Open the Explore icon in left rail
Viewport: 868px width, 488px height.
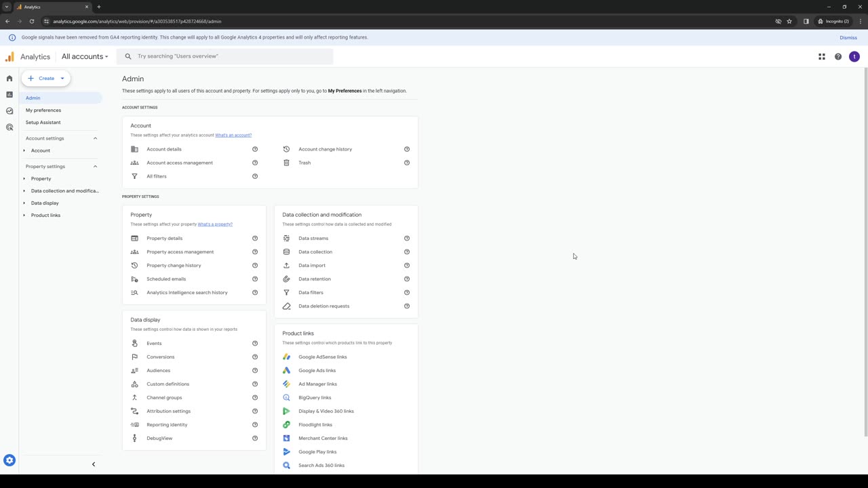click(9, 111)
